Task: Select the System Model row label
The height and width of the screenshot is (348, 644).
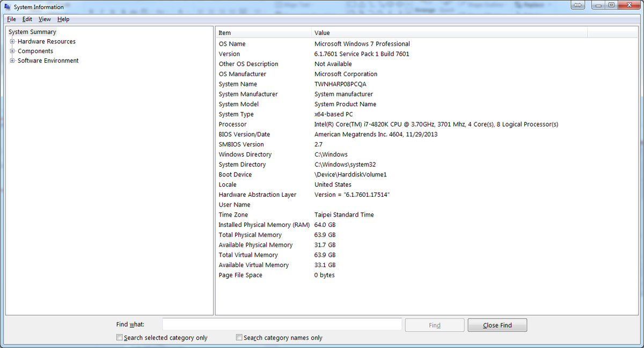Action: click(238, 105)
